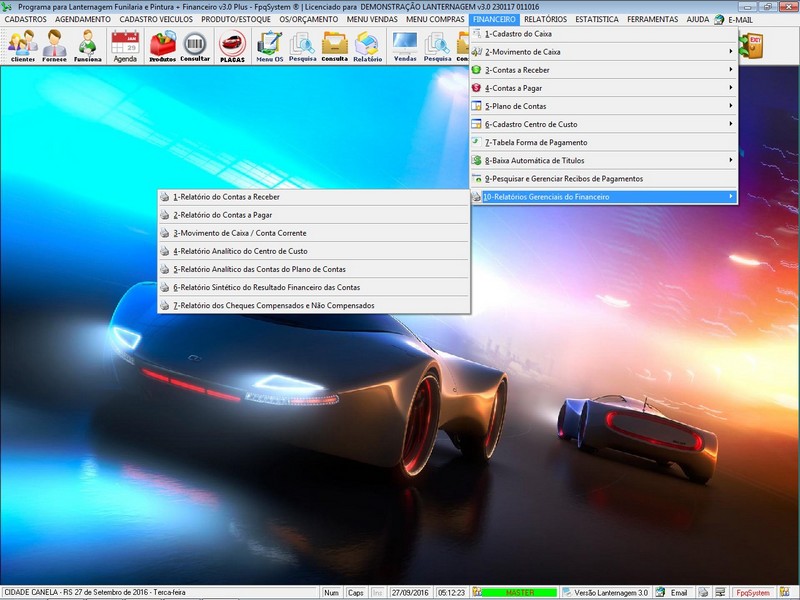Click the Relatório toolbar icon
The image size is (800, 600).
point(367,46)
